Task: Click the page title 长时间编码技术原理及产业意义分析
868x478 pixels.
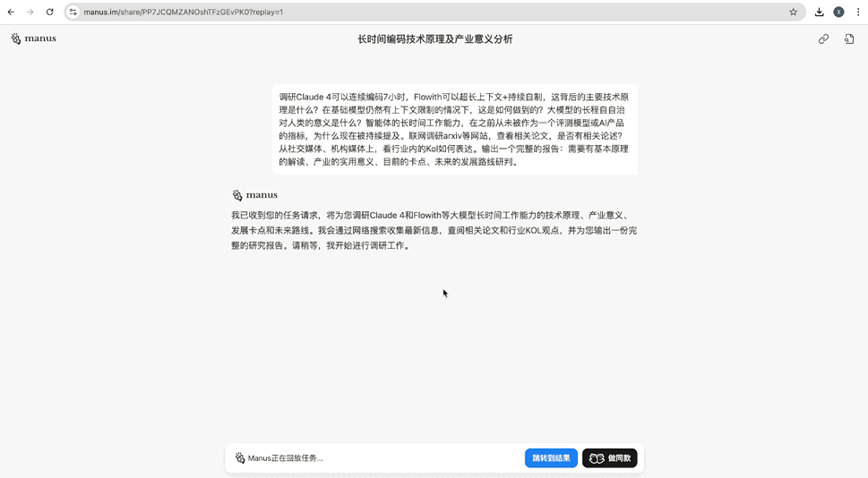Action: coord(435,38)
